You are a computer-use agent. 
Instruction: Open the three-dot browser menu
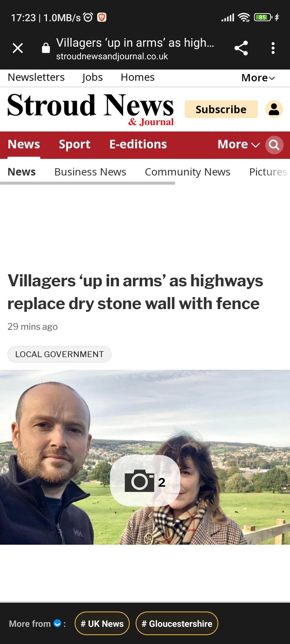point(273,48)
